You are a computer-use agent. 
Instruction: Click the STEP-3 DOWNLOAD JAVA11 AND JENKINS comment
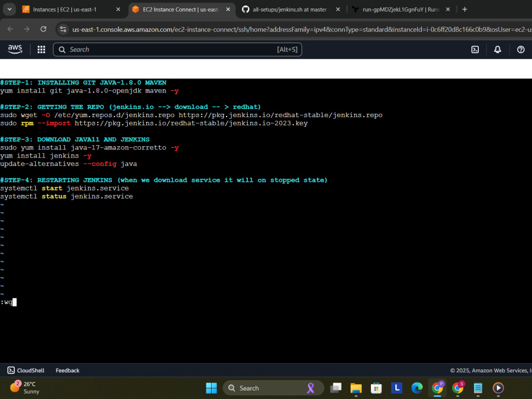[x=74, y=139]
